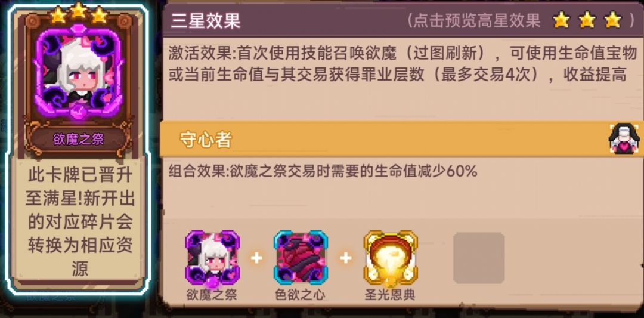Click the right star above the card
The image size is (644, 318).
tap(99, 15)
